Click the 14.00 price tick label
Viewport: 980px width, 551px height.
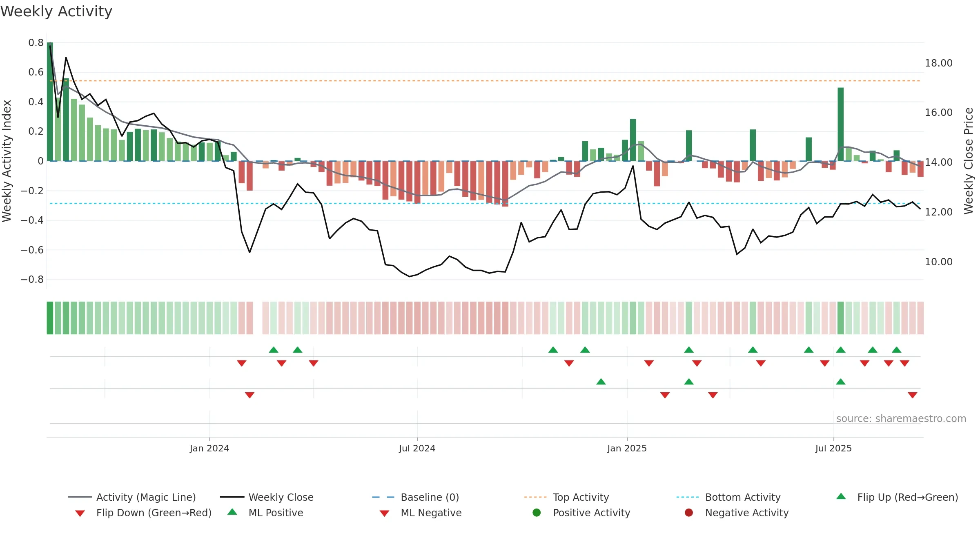(x=938, y=162)
